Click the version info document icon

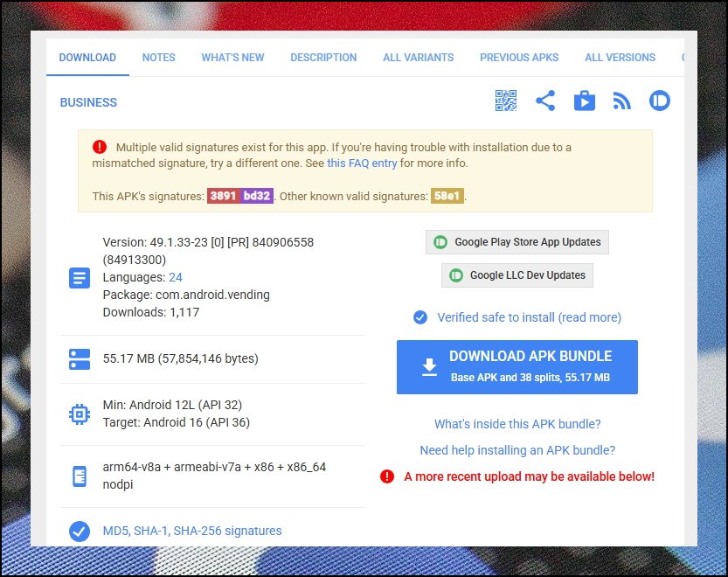80,278
